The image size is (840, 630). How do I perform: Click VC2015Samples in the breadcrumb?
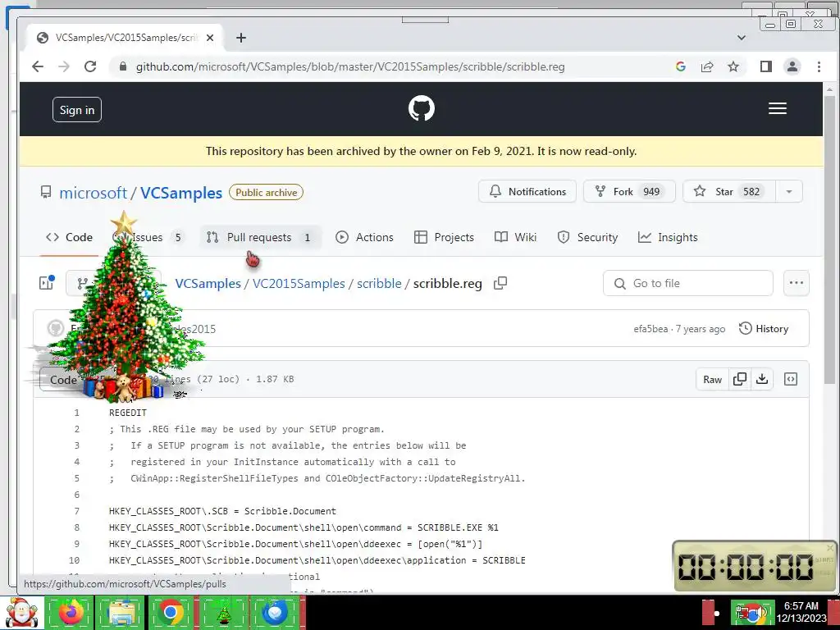coord(299,283)
